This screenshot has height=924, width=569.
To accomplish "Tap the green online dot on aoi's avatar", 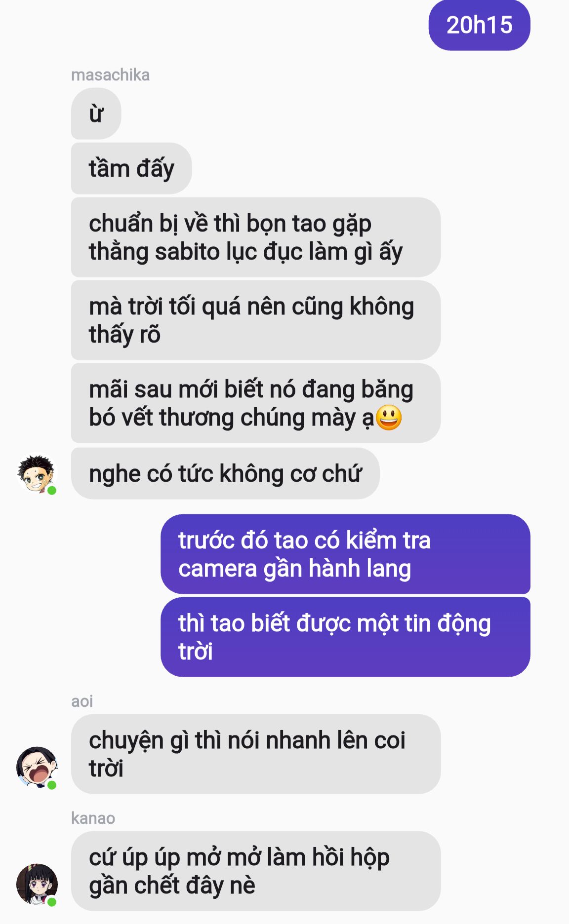I will [x=52, y=785].
